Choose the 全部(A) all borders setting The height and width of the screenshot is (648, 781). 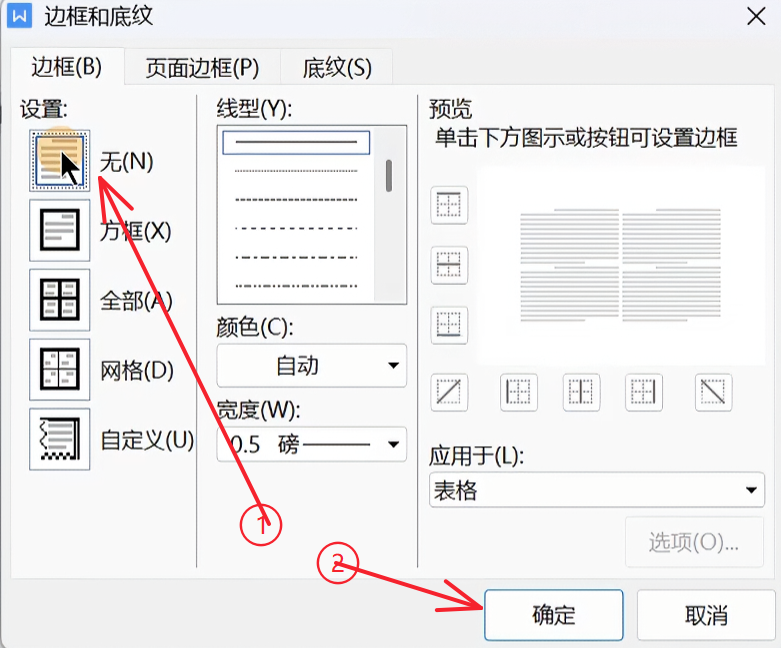point(60,300)
